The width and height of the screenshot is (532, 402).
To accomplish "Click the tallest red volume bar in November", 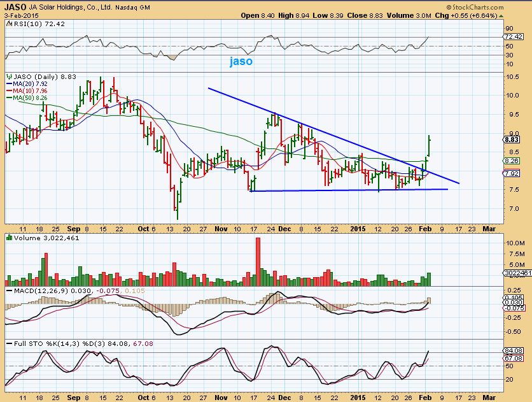I will point(258,262).
